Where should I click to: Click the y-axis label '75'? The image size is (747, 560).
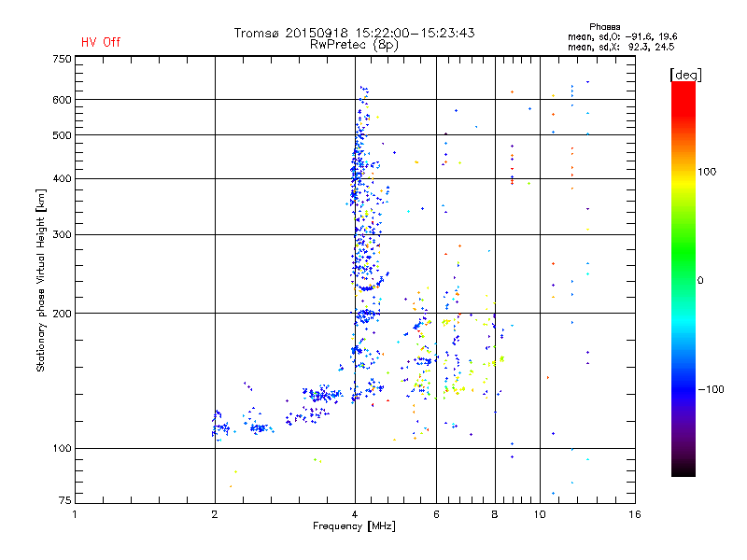(x=65, y=500)
